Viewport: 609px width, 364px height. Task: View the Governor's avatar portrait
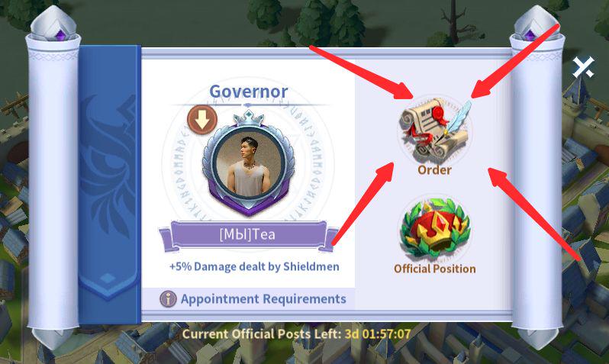coord(248,165)
